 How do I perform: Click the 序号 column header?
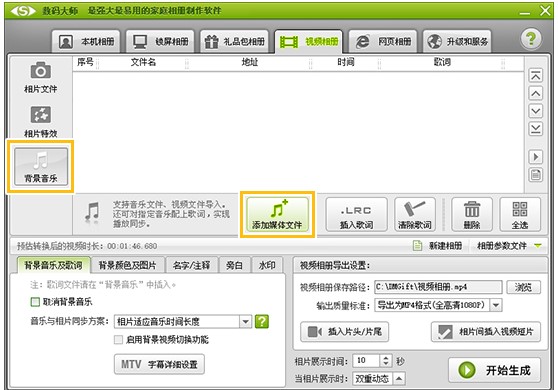tap(85, 62)
